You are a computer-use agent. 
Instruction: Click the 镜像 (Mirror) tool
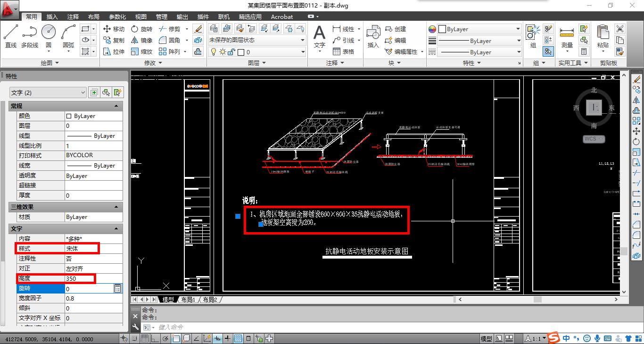pyautogui.click(x=141, y=40)
